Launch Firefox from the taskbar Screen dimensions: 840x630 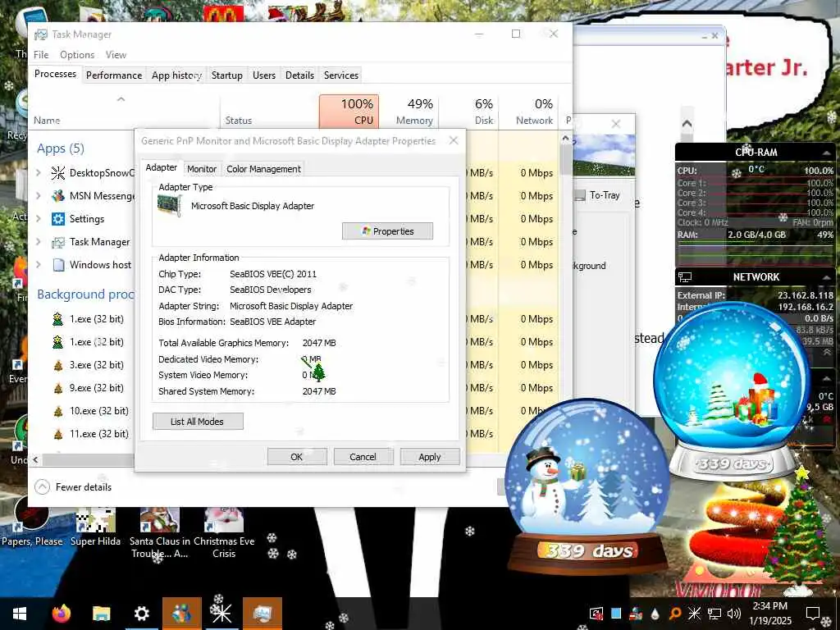(62, 614)
